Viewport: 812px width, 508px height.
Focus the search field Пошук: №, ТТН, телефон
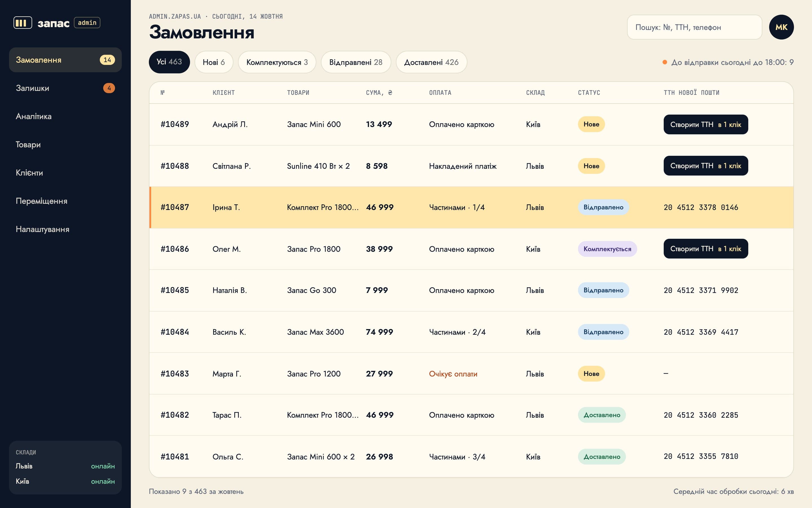pos(694,27)
